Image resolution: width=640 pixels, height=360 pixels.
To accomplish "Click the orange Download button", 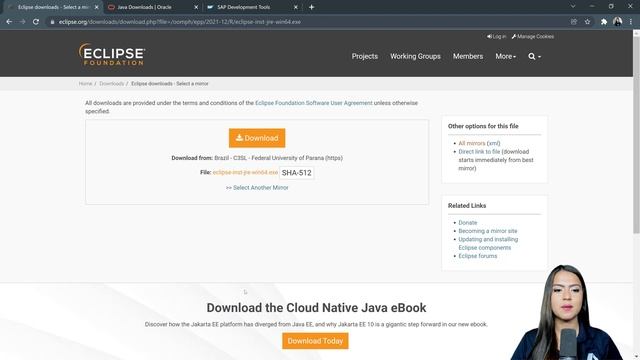I will pos(257,138).
